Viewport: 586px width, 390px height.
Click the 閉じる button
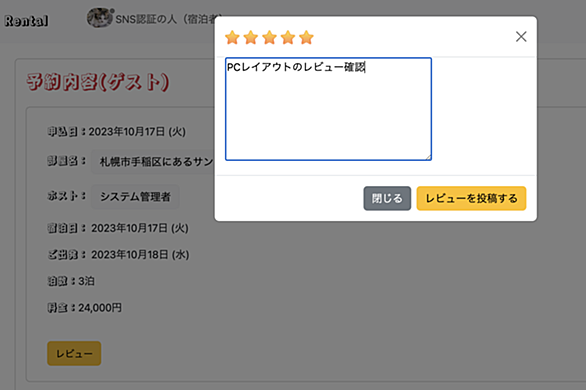click(x=387, y=198)
